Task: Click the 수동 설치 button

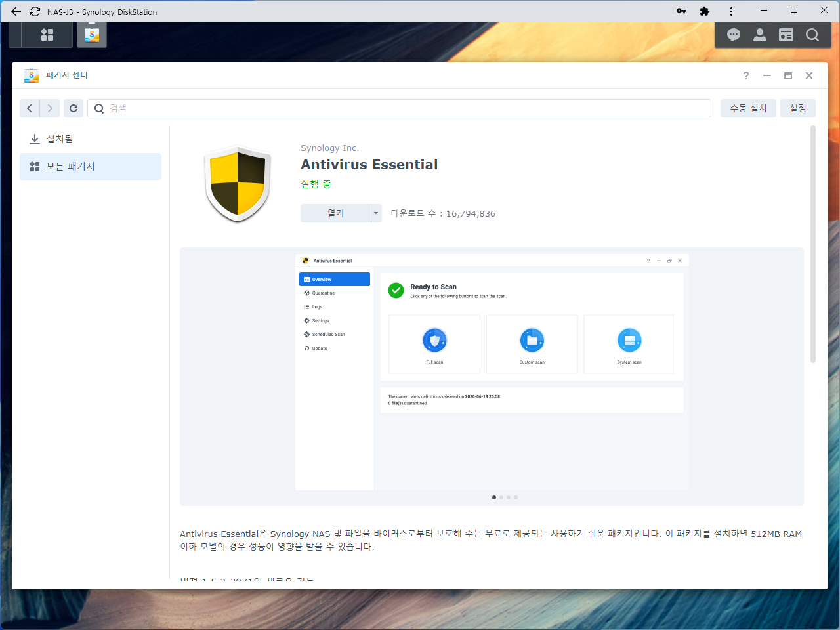Action: tap(748, 108)
